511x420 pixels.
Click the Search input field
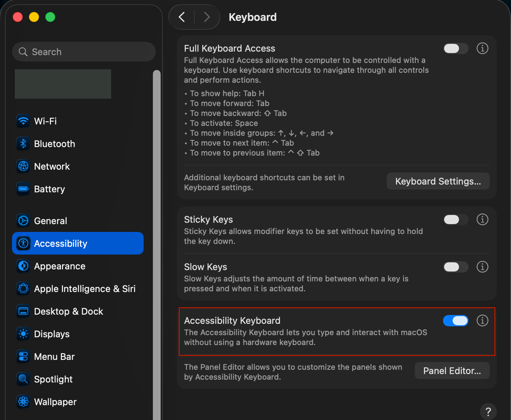coord(84,52)
